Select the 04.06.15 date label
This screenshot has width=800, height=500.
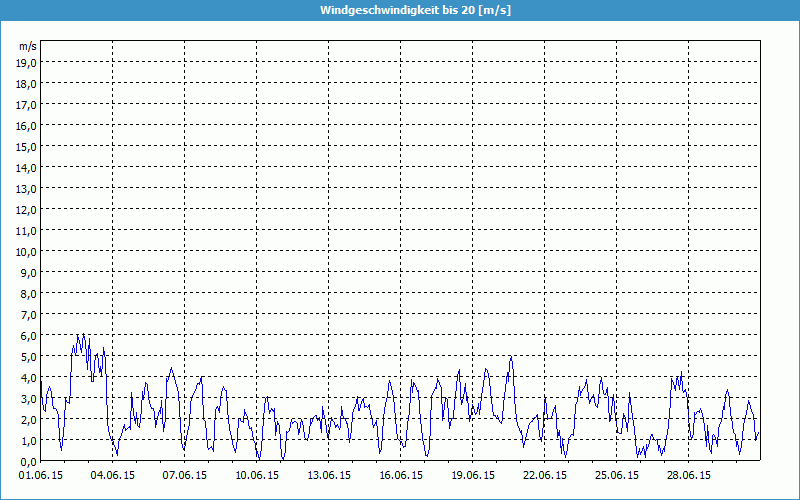tap(113, 475)
